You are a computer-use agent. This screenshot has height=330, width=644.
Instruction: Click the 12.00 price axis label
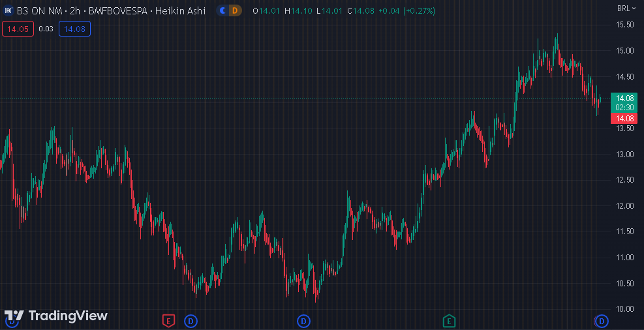[x=625, y=205]
